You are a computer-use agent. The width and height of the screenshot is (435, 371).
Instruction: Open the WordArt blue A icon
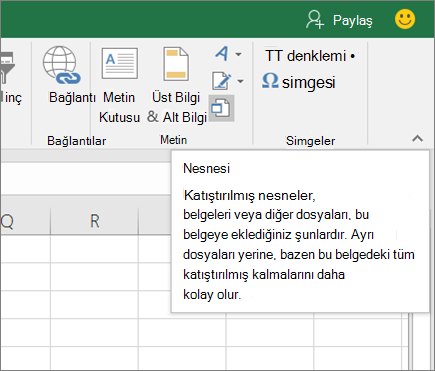(x=222, y=53)
